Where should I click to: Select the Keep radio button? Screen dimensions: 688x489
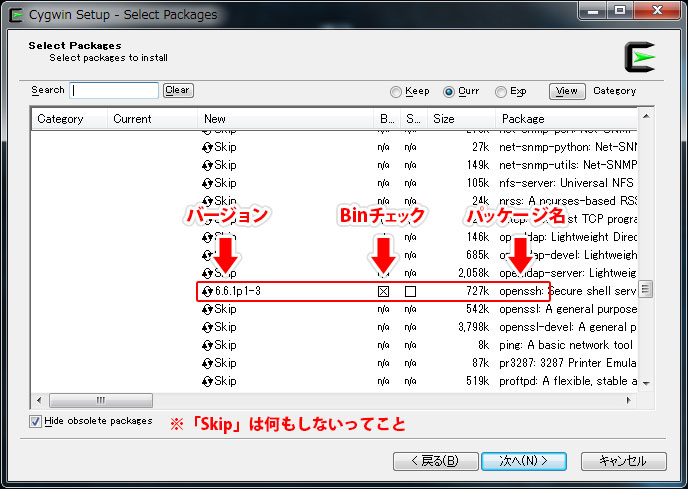click(x=396, y=92)
